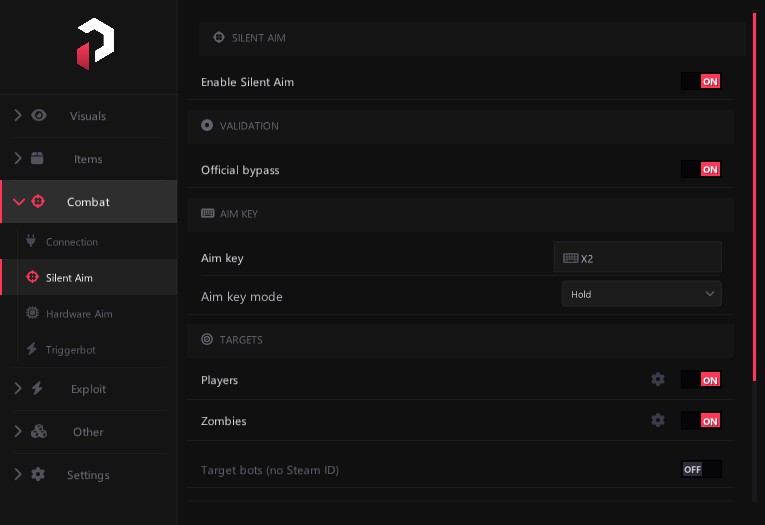
Task: Expand the Items chevron
Action: [x=18, y=158]
